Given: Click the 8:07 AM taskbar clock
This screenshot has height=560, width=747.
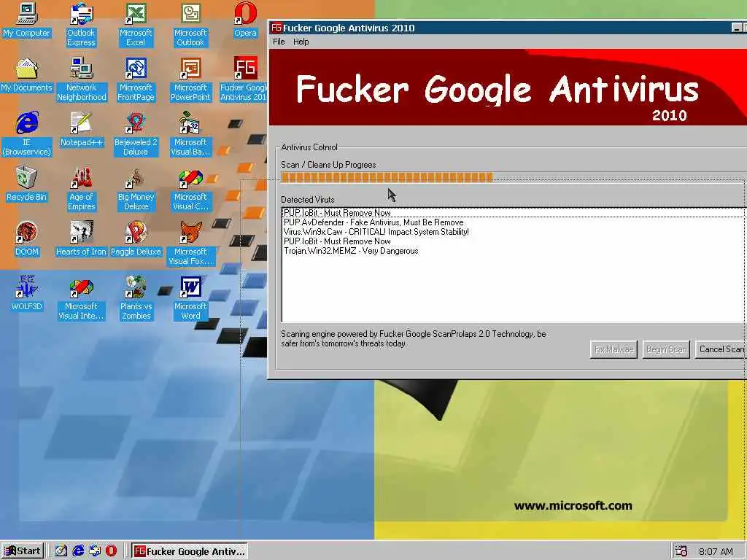Looking at the screenshot, I should coord(716,552).
